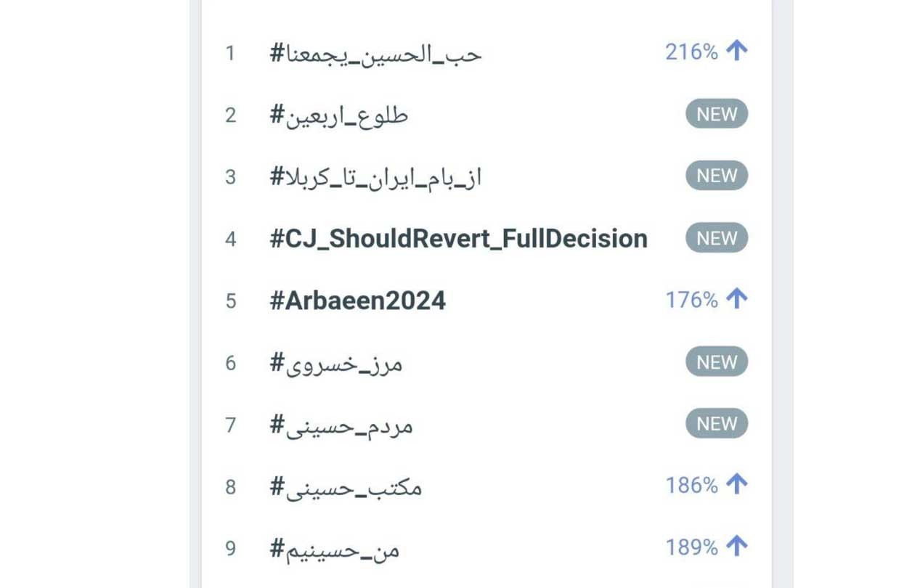Screen dimensions: 920x588
Task: Click the up arrow beside 186%
Action: (x=736, y=484)
